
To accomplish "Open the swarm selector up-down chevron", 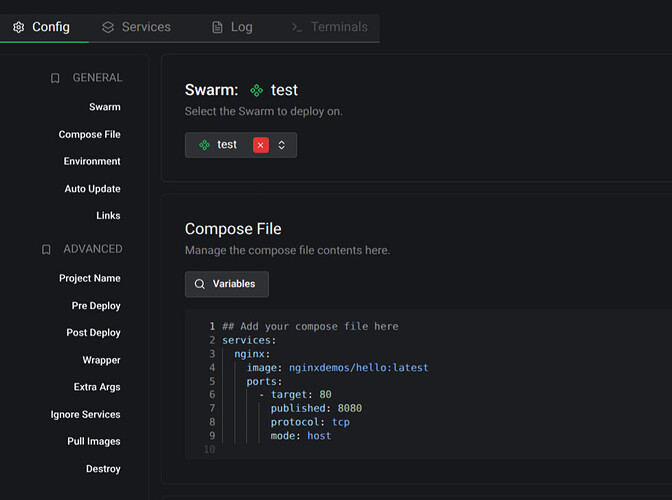I will point(282,145).
